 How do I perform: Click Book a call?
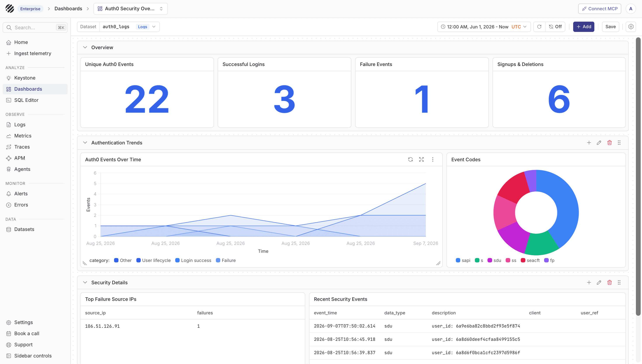tap(35, 333)
